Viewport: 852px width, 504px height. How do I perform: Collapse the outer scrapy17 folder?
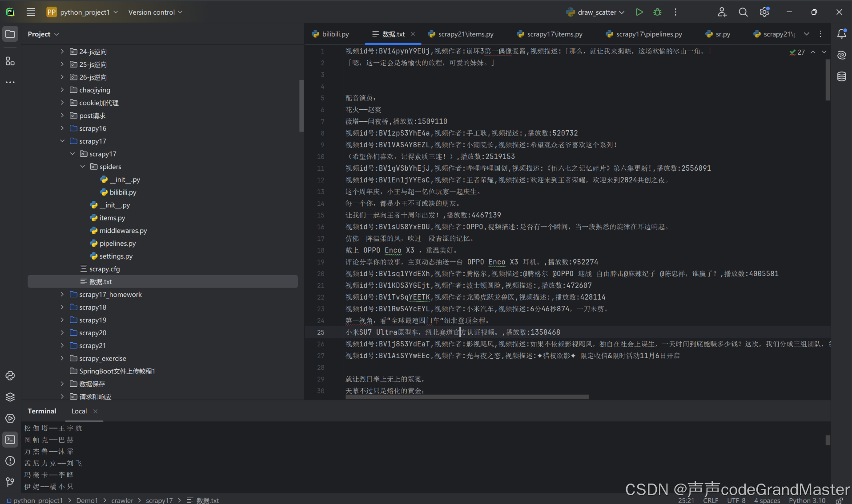point(62,141)
